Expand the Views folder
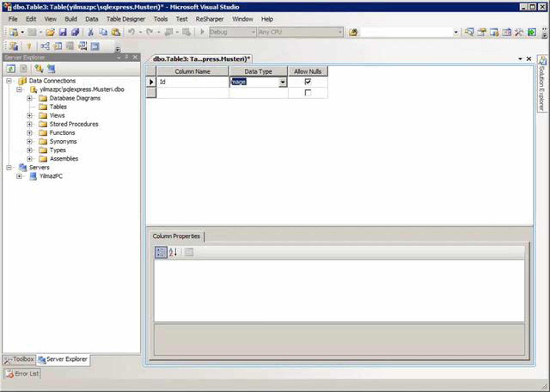This screenshot has width=550, height=392. 29,115
